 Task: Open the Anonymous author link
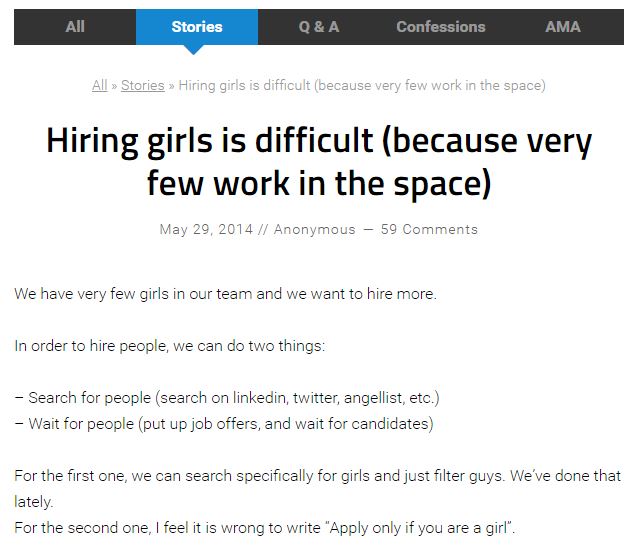click(314, 229)
